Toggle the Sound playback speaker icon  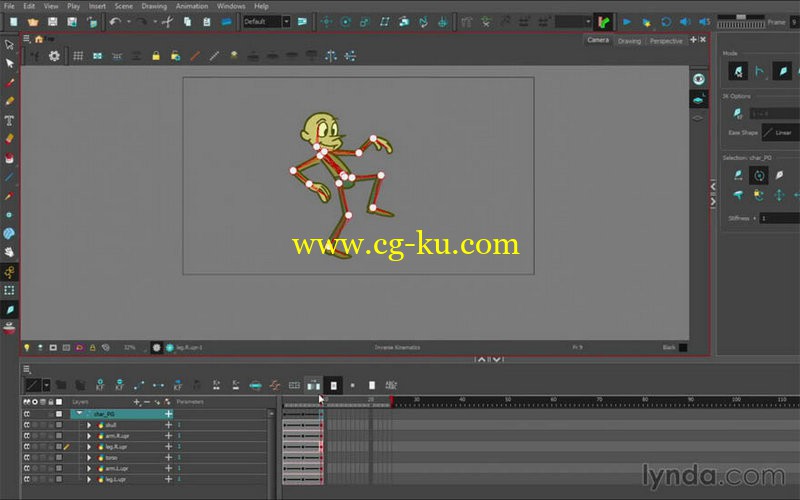click(x=685, y=22)
